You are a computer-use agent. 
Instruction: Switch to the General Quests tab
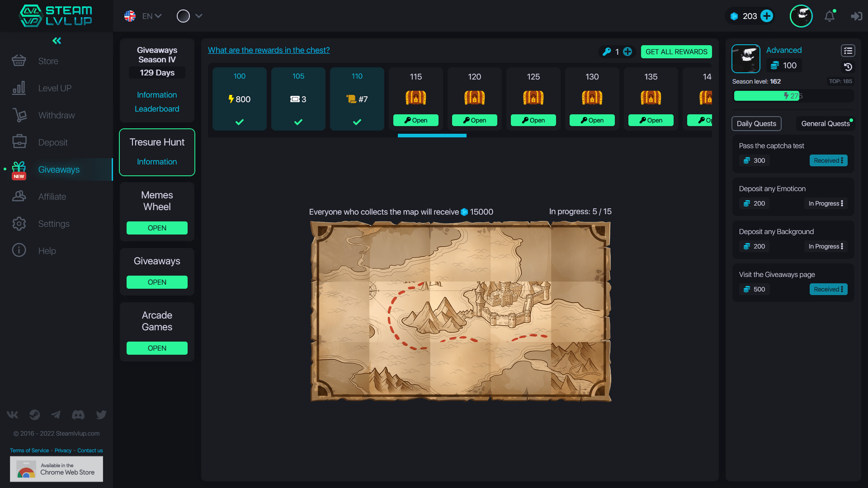[x=825, y=123]
